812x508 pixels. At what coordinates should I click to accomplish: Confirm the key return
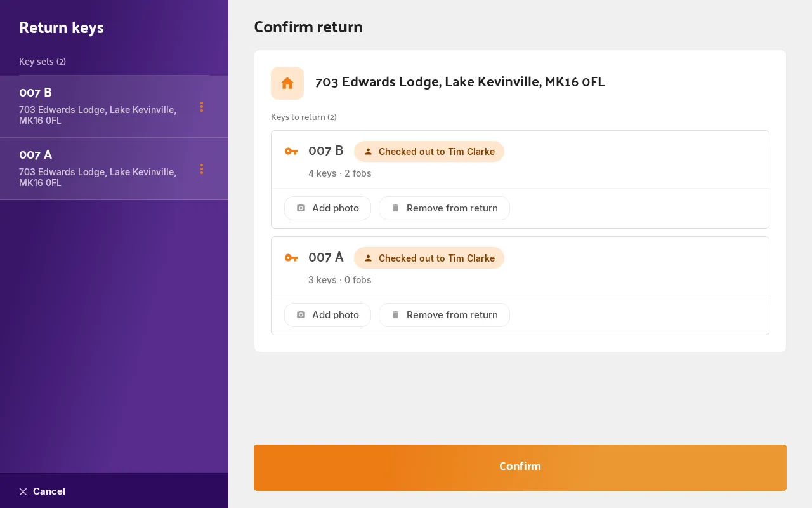[x=520, y=467]
